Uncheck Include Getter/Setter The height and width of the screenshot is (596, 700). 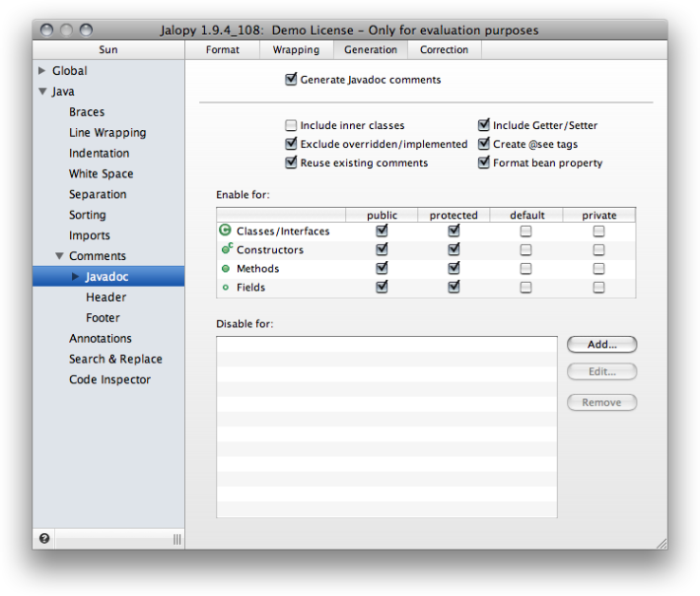[484, 125]
